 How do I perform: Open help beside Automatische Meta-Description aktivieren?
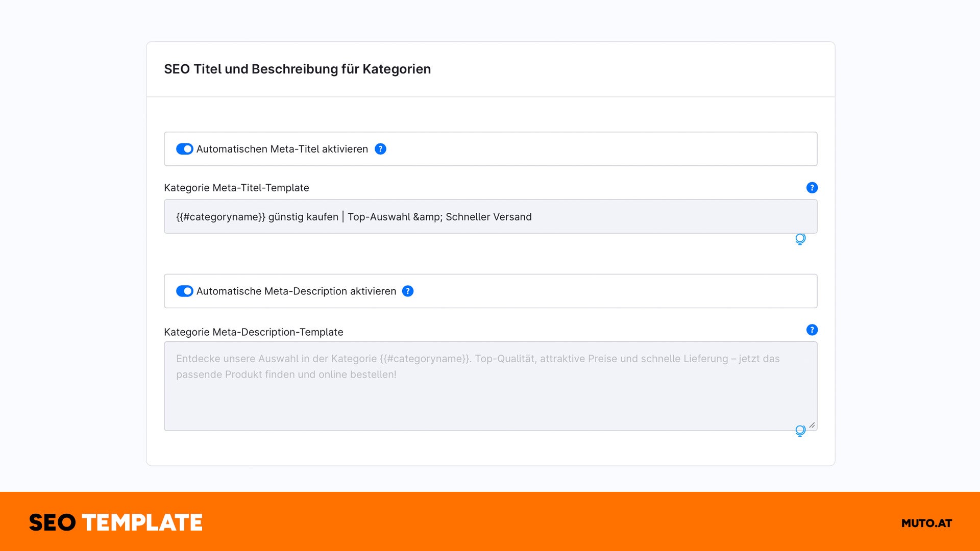(408, 291)
